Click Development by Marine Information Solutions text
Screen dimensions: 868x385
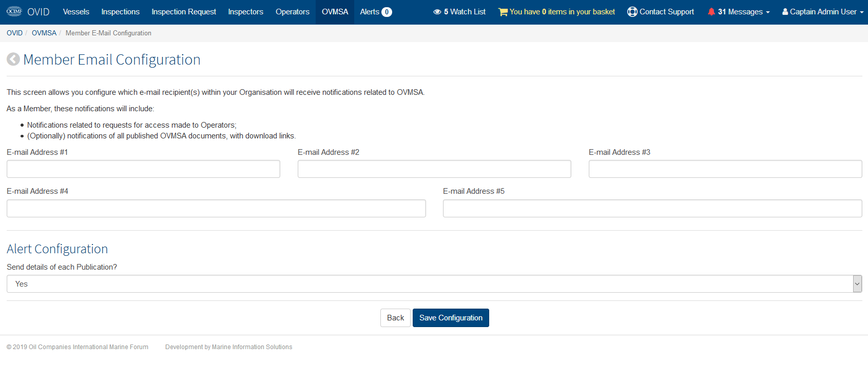pos(229,347)
